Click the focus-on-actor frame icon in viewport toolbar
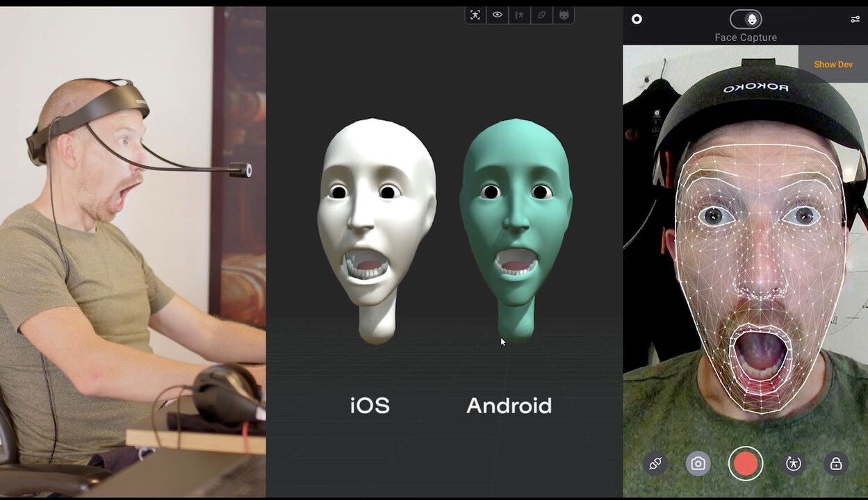The width and height of the screenshot is (868, 500). click(x=475, y=15)
